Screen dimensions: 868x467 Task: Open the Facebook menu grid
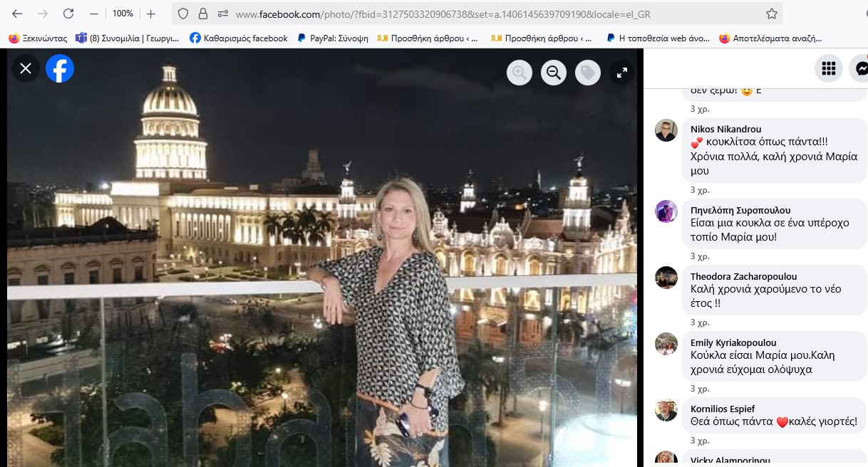828,68
